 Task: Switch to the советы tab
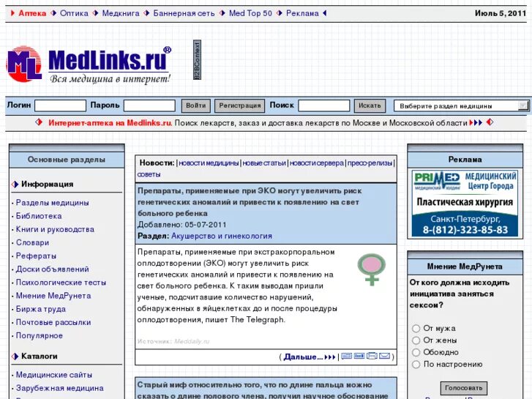[149, 174]
